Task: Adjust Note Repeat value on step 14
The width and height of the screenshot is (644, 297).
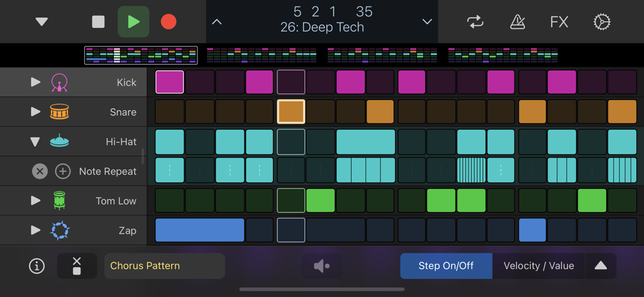Action: tap(562, 170)
